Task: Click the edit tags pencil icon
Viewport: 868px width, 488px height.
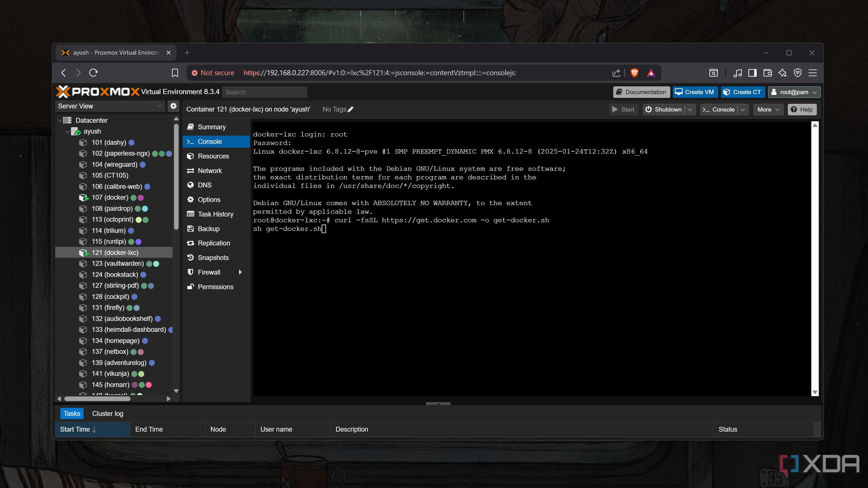Action: 350,109
